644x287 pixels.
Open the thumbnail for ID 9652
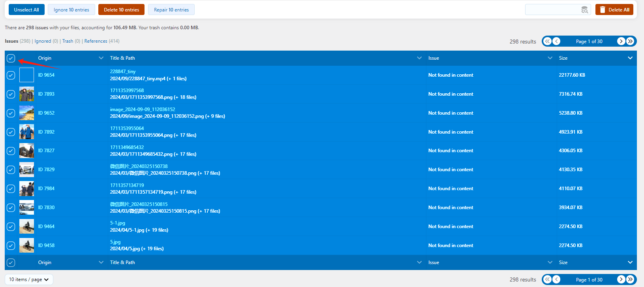[x=26, y=113]
